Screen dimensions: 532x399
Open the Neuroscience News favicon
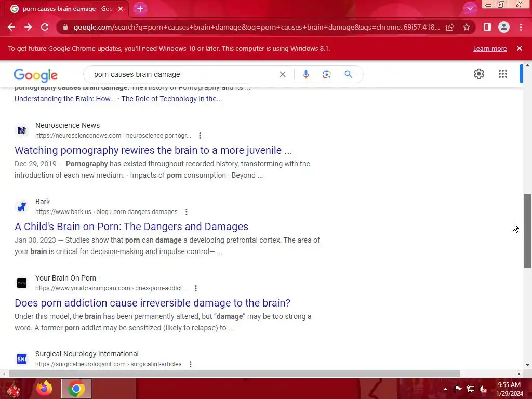tap(22, 130)
